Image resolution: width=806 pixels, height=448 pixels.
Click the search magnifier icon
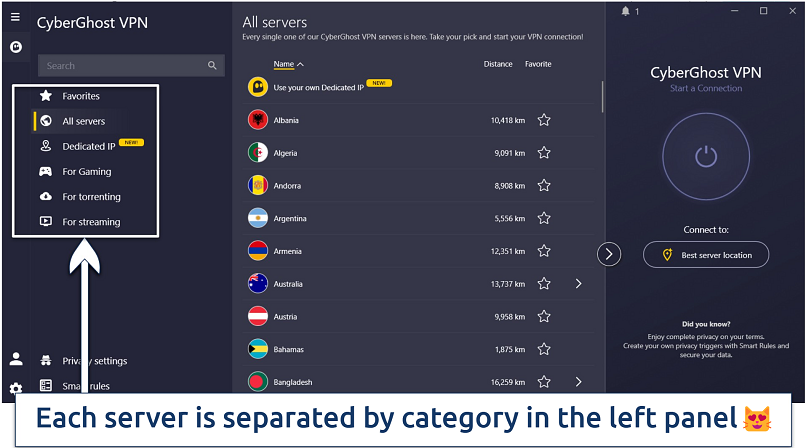[212, 65]
